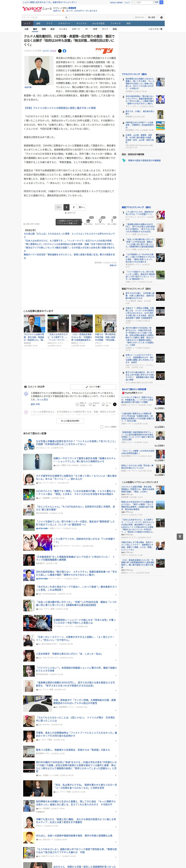186x868 pixels.
Task: Click the top web search input box
Action: (x=142, y=2)
